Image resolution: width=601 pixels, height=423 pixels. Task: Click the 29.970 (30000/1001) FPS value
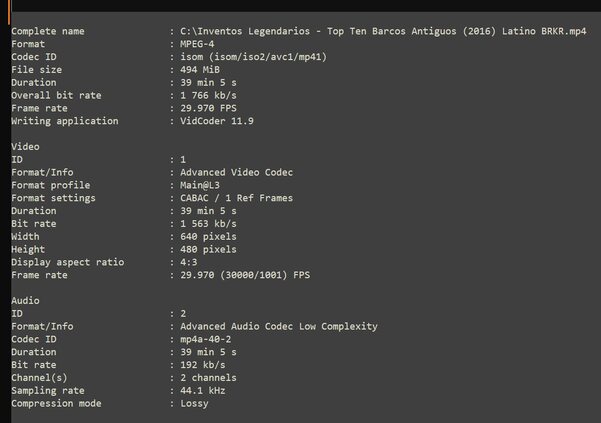[x=245, y=275]
